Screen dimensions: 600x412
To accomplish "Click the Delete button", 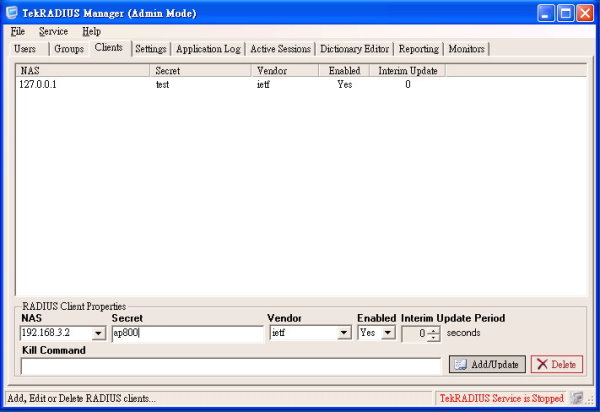I will [557, 364].
